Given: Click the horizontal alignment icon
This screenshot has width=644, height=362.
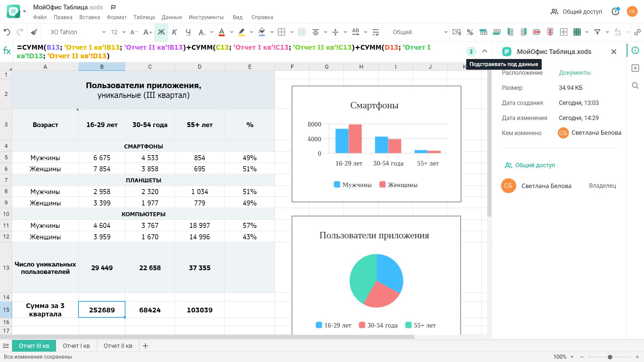Looking at the screenshot, I should 316,32.
